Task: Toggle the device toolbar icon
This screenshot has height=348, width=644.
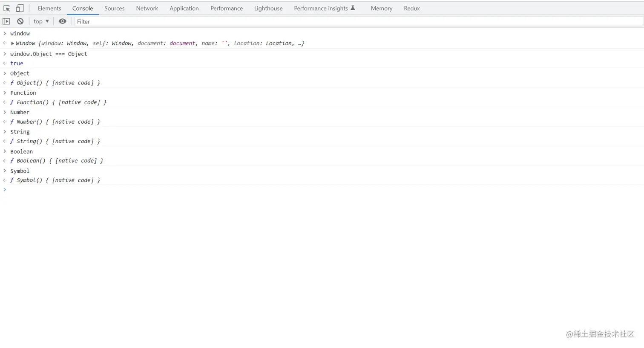Action: (20, 9)
